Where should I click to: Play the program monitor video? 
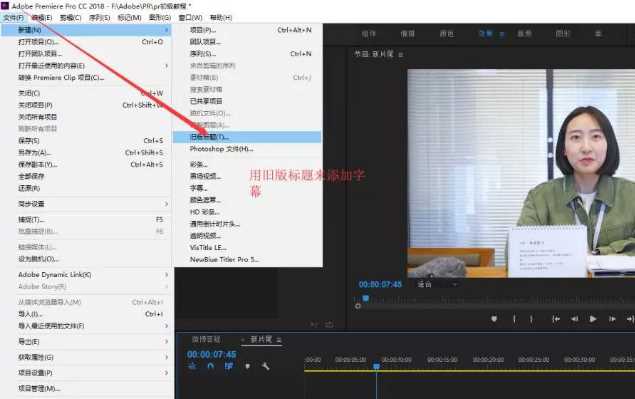593,319
